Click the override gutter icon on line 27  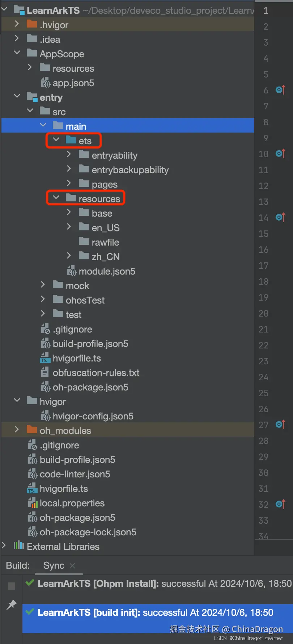tap(280, 425)
